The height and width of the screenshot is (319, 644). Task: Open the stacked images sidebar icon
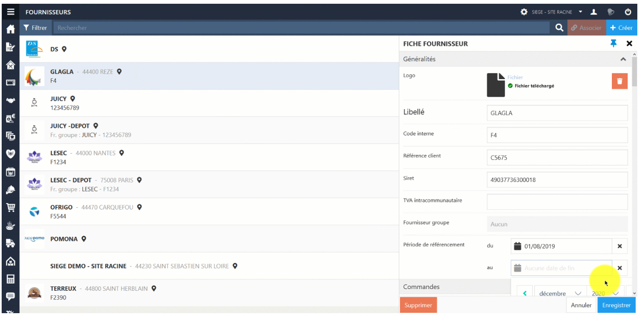click(x=10, y=136)
